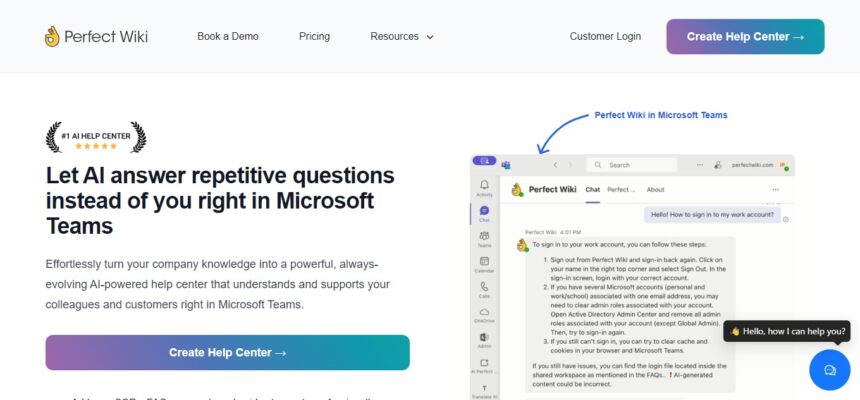Open chat header more options ellipsis
The image size is (860, 400).
[x=776, y=189]
